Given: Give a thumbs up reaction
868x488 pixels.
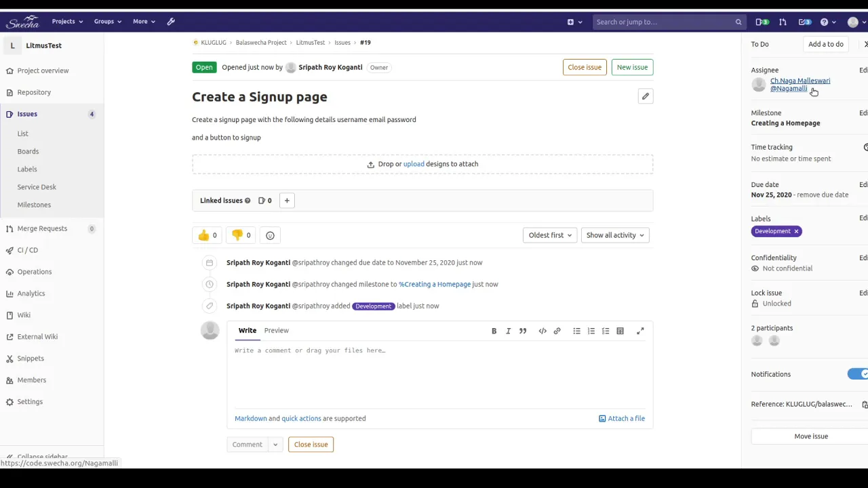Looking at the screenshot, I should tap(208, 235).
